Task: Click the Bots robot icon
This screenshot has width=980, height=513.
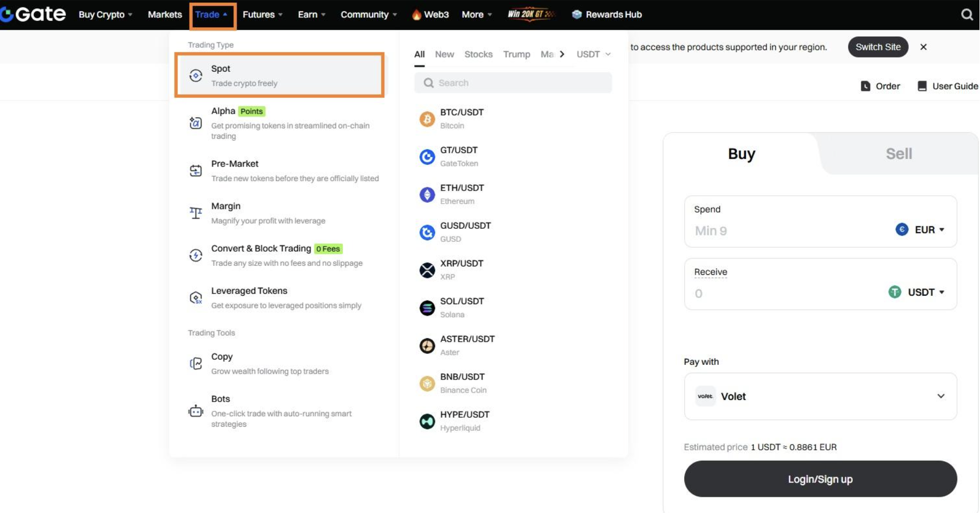Action: 196,411
